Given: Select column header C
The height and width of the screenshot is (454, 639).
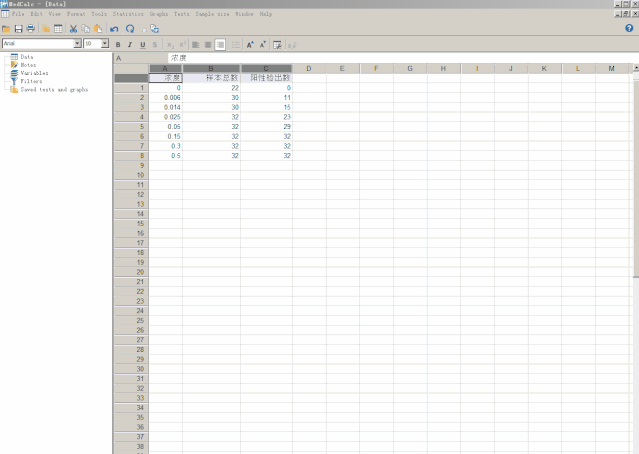Looking at the screenshot, I should click(266, 68).
